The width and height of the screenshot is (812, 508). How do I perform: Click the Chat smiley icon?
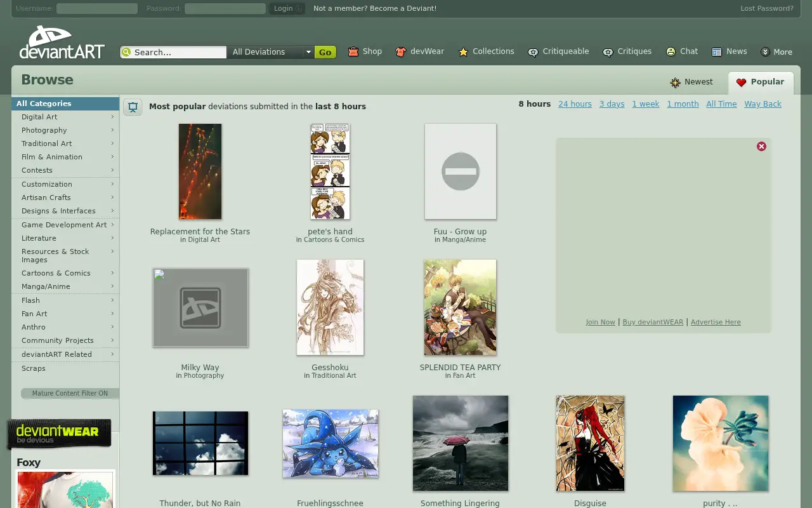[x=671, y=51]
